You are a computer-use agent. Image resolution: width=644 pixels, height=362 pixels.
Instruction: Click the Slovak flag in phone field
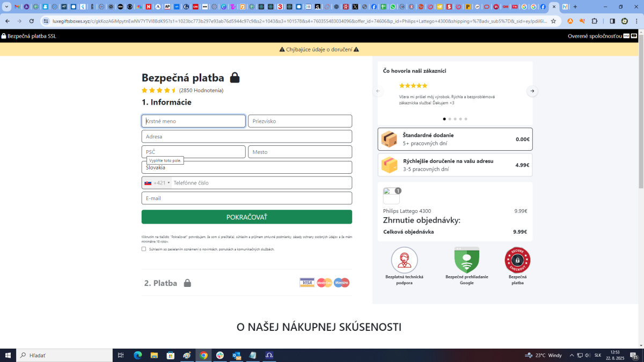(x=149, y=182)
